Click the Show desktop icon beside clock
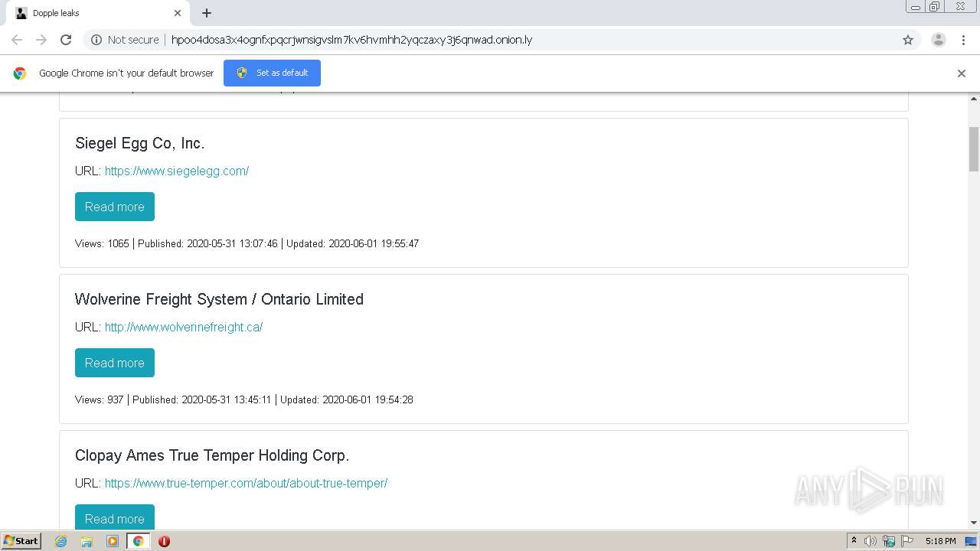Viewport: 980px width, 551px height. click(x=971, y=541)
